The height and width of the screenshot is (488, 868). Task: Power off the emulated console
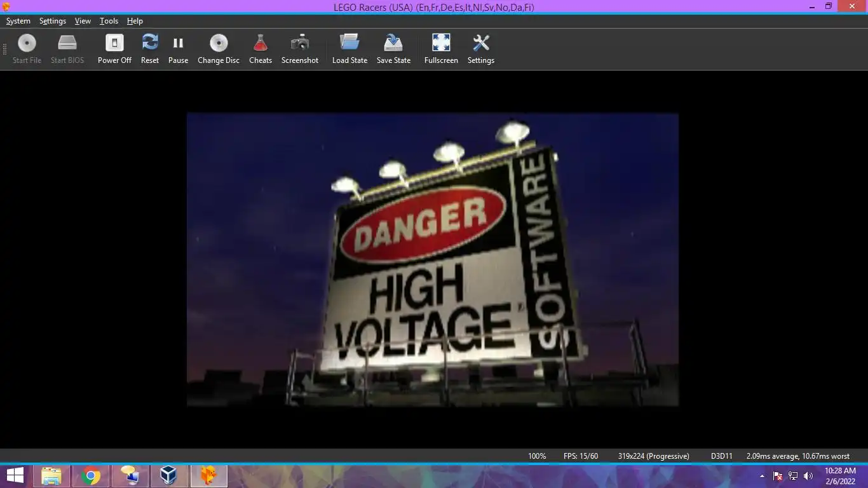pyautogui.click(x=114, y=49)
